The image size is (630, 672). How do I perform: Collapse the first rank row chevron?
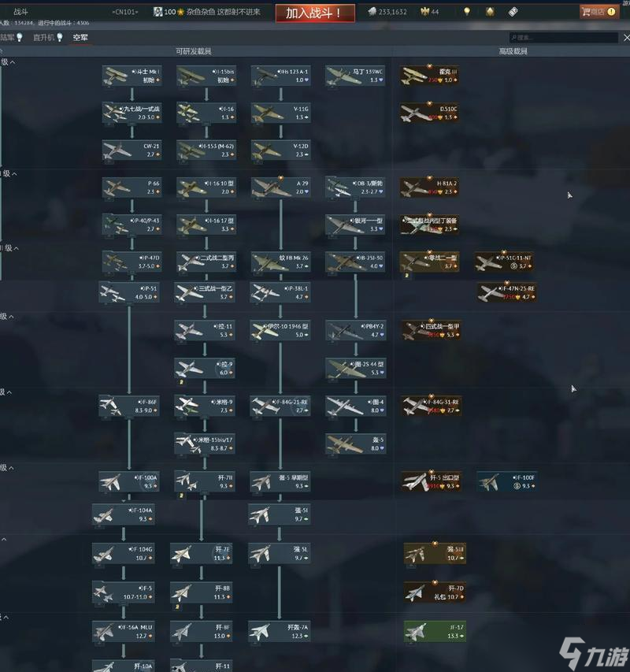[x=14, y=61]
